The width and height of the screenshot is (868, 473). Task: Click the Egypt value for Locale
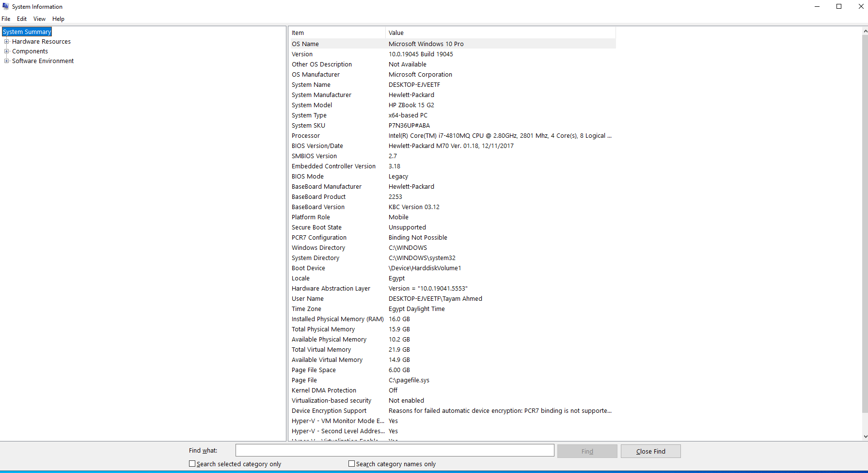click(x=396, y=278)
